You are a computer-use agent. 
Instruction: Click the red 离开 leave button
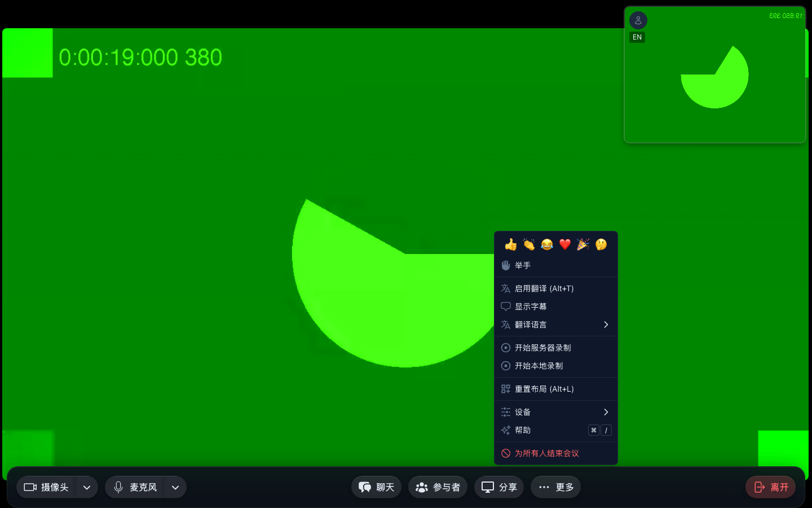point(771,487)
